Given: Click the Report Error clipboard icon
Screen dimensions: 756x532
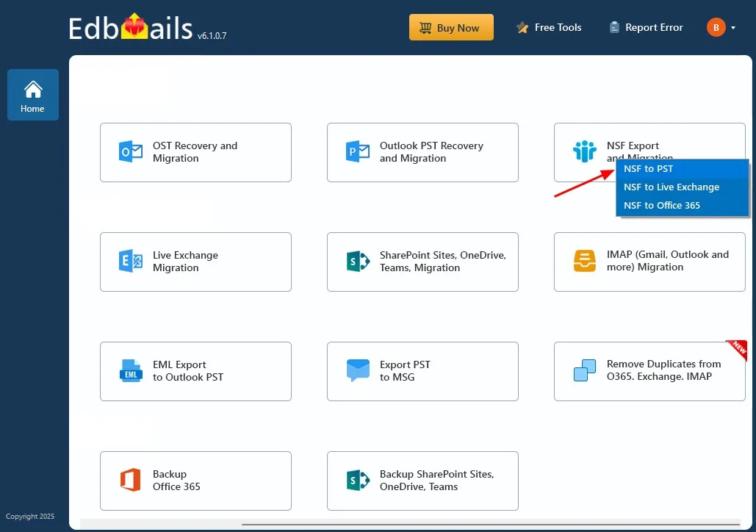Looking at the screenshot, I should 613,27.
